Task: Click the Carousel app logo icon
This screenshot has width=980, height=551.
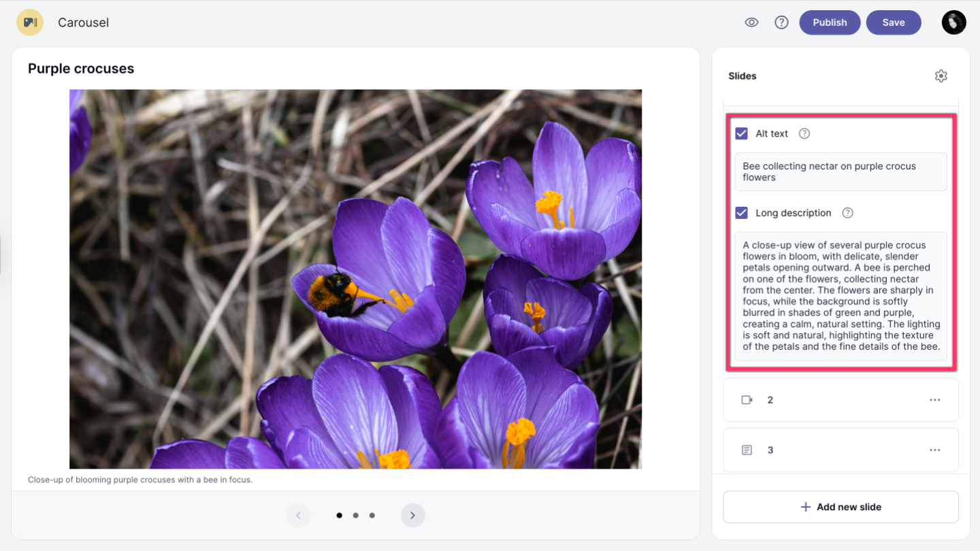Action: [x=30, y=22]
